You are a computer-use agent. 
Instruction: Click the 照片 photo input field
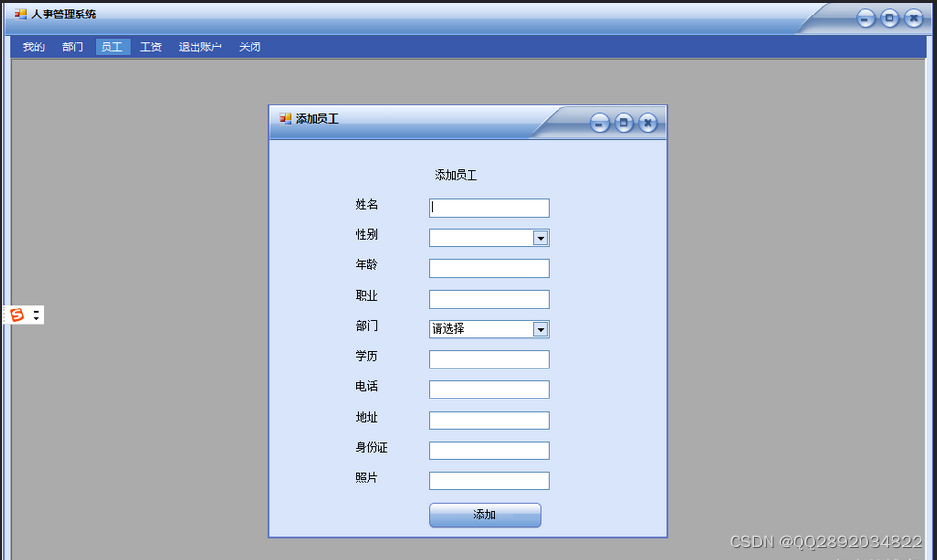pos(488,480)
